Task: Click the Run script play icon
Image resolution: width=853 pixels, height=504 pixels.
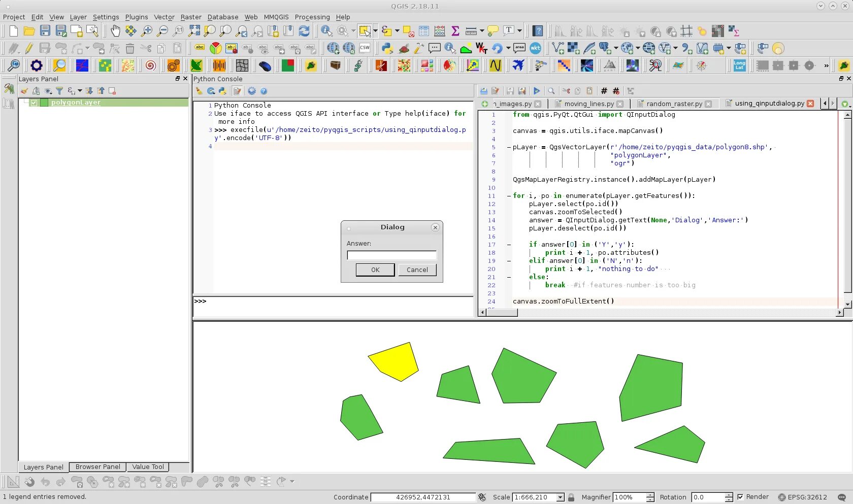Action: pyautogui.click(x=537, y=91)
